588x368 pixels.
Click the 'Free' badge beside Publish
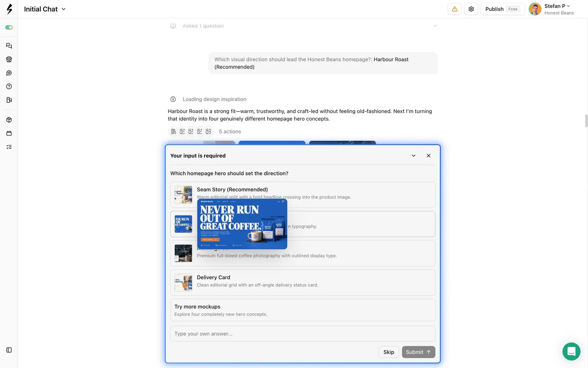513,9
